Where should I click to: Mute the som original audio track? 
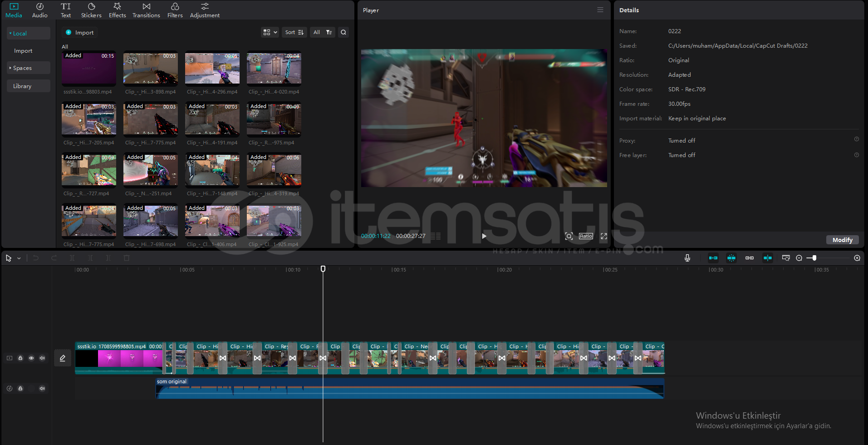coord(42,388)
